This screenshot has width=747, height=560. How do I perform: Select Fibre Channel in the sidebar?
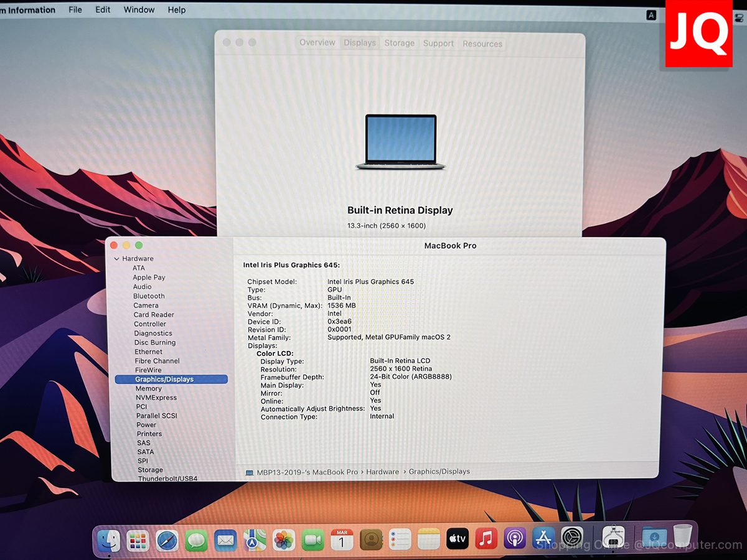tap(157, 361)
